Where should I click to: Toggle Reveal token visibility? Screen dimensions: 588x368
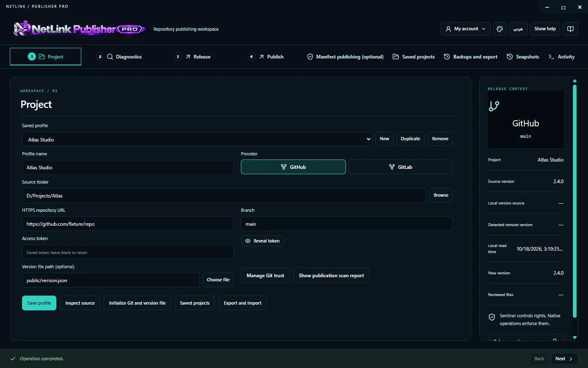[262, 241]
